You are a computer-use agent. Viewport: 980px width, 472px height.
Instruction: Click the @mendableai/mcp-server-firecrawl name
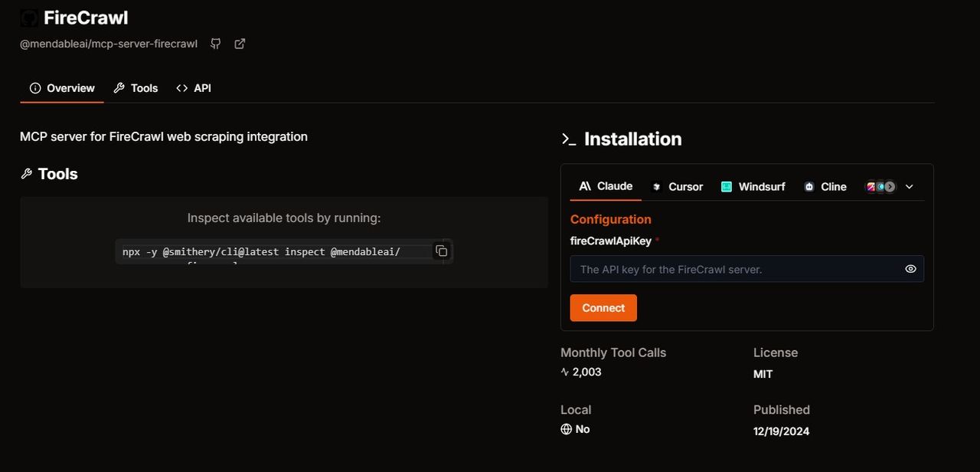pos(109,44)
